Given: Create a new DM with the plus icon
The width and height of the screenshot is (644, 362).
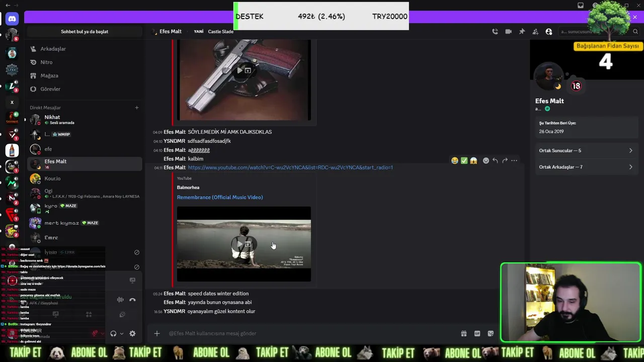Looking at the screenshot, I should [x=136, y=108].
